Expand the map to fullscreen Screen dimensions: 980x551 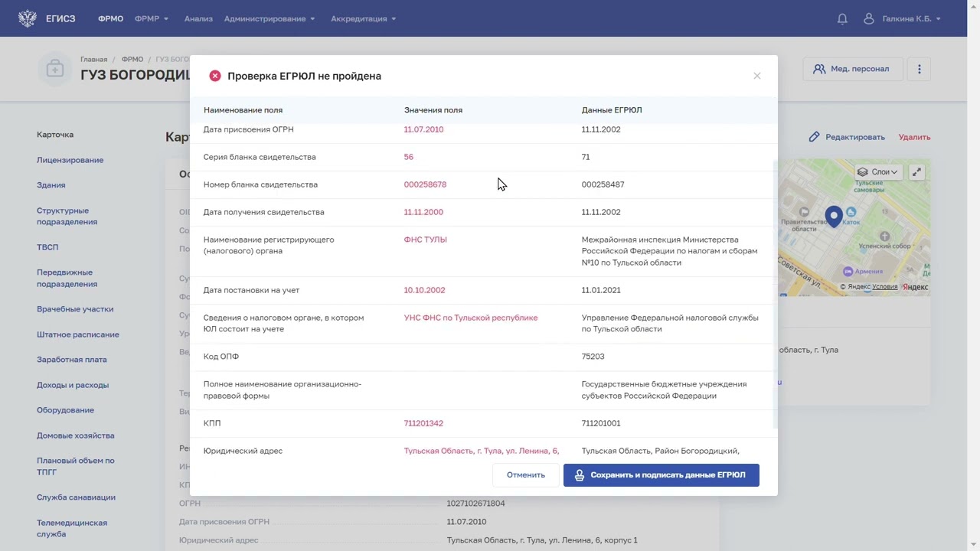[916, 172]
